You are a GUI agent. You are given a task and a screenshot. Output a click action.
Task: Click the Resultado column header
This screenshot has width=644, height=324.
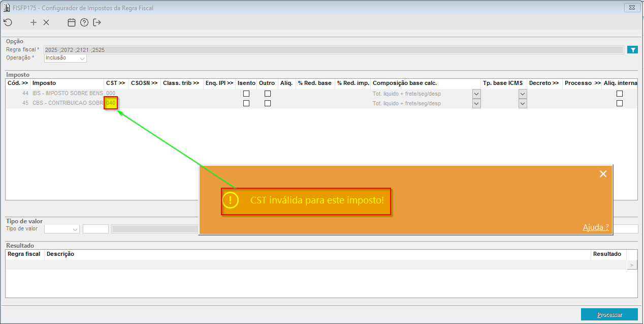[607, 254]
